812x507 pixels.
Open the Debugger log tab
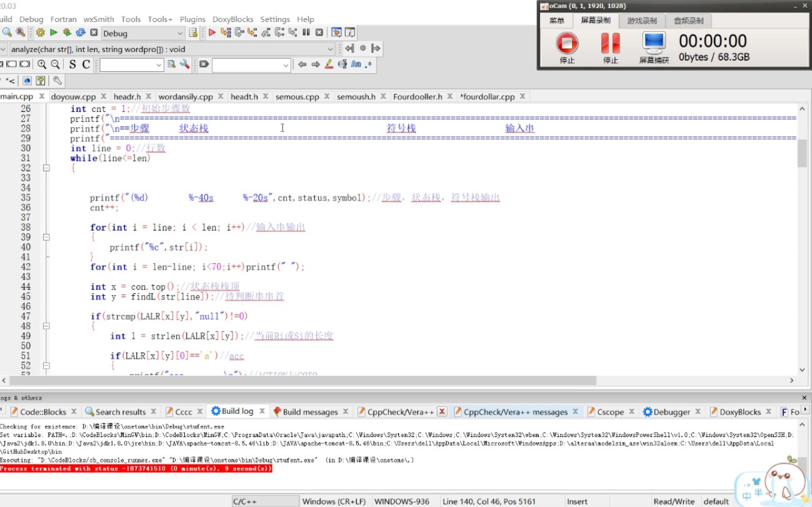(671, 412)
